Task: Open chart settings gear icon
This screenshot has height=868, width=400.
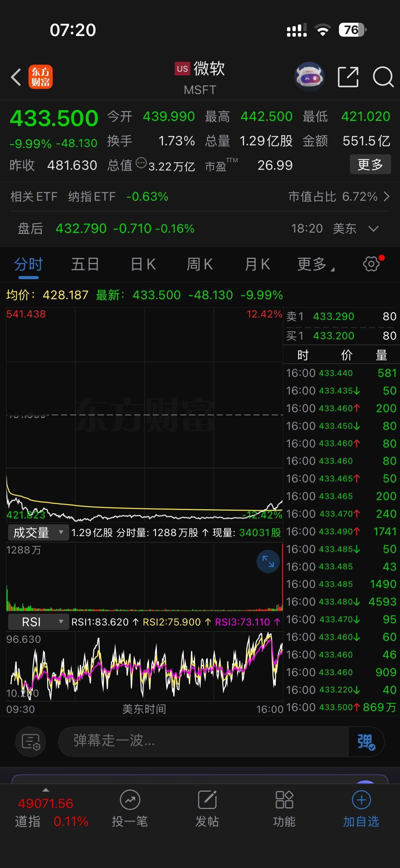Action: click(x=372, y=264)
